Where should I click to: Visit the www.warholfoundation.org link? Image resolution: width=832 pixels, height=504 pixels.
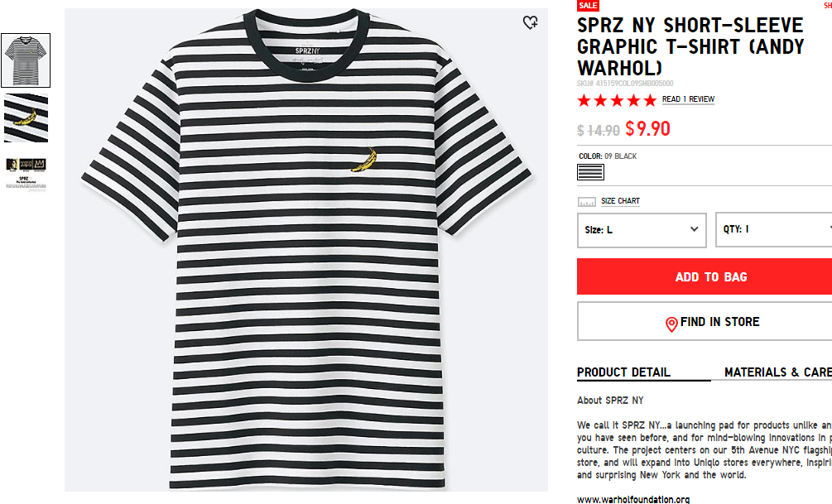pos(633,499)
